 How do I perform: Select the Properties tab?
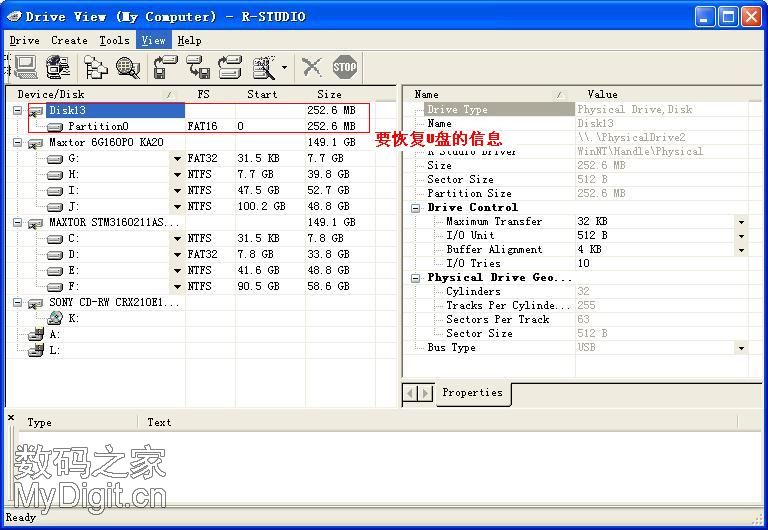473,393
